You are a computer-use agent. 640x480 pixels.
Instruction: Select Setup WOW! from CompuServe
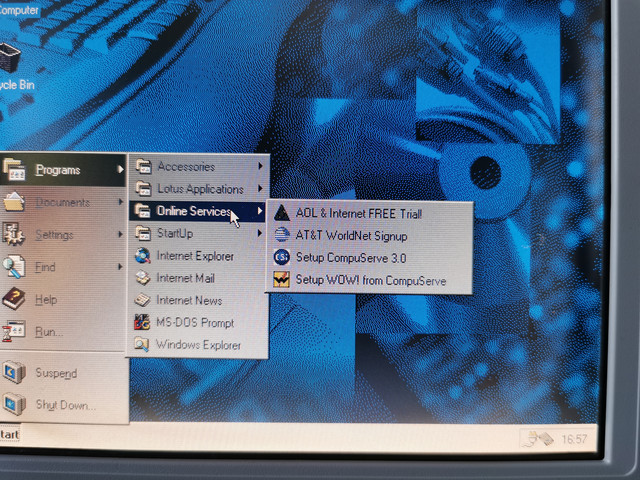click(369, 280)
